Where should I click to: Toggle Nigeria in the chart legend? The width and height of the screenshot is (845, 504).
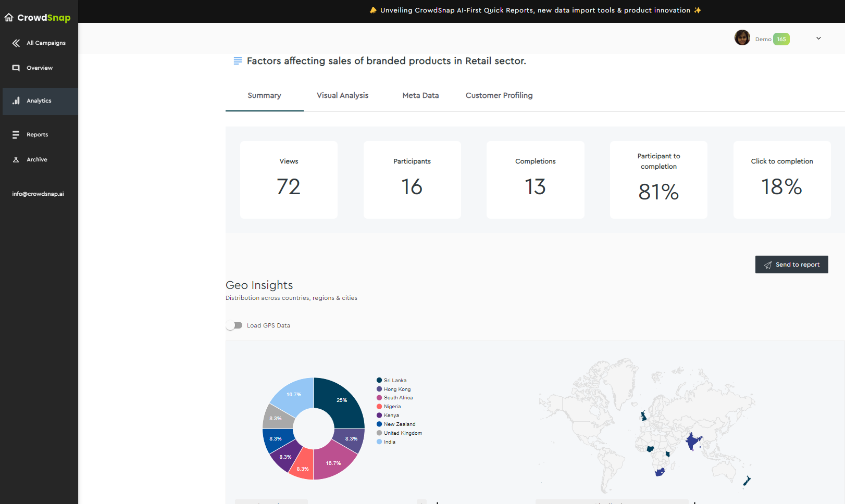389,407
